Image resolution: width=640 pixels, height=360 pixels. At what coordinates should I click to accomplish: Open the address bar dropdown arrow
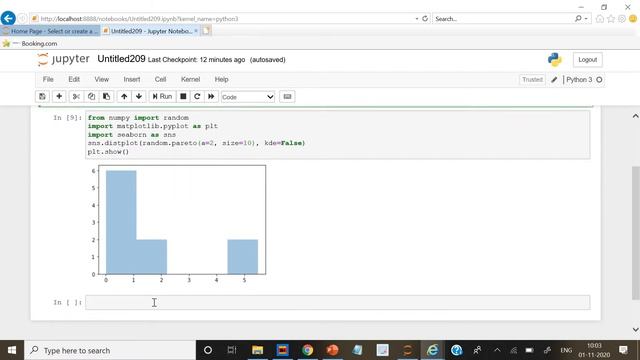click(x=417, y=19)
